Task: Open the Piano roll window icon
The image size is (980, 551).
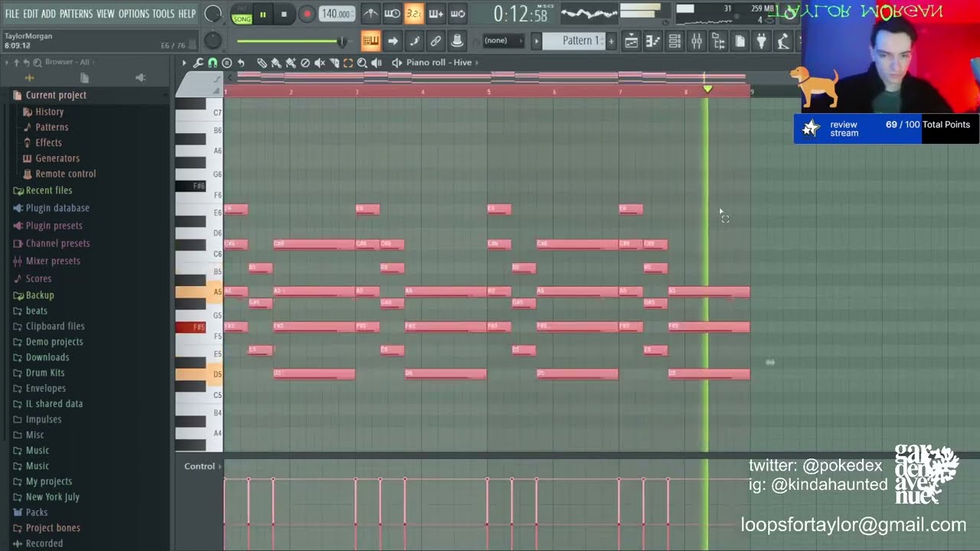Action: click(x=653, y=41)
